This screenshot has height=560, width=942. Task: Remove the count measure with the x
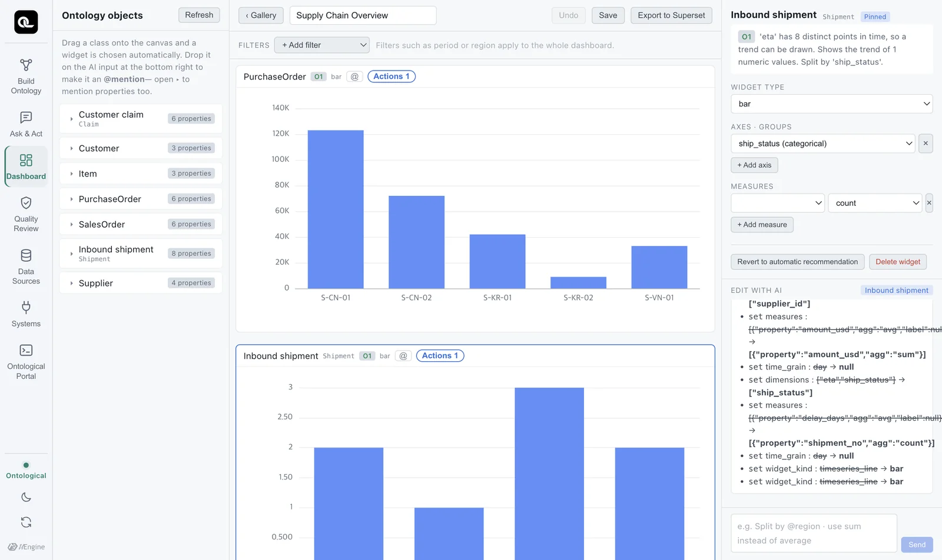929,203
